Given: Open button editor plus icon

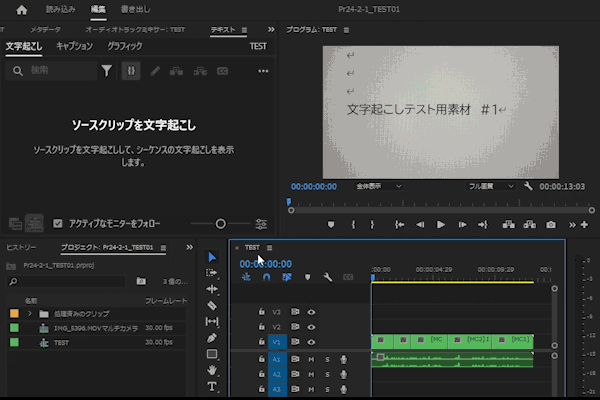Looking at the screenshot, I should click(x=584, y=225).
